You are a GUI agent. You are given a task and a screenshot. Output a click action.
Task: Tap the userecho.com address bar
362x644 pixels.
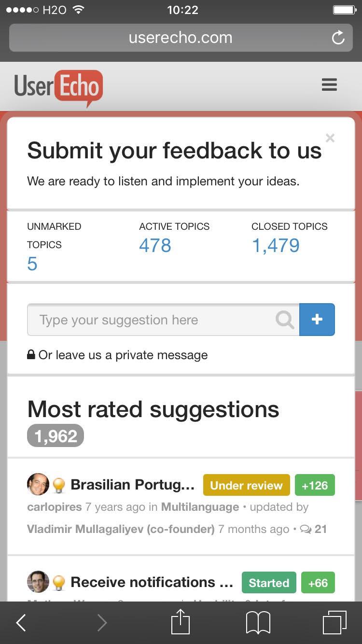(181, 38)
